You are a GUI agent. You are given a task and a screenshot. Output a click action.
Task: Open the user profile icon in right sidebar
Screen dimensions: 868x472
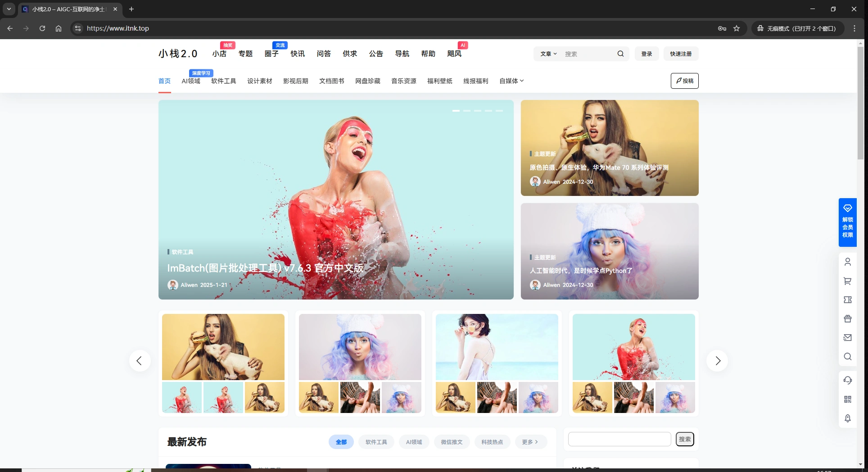[x=847, y=262]
